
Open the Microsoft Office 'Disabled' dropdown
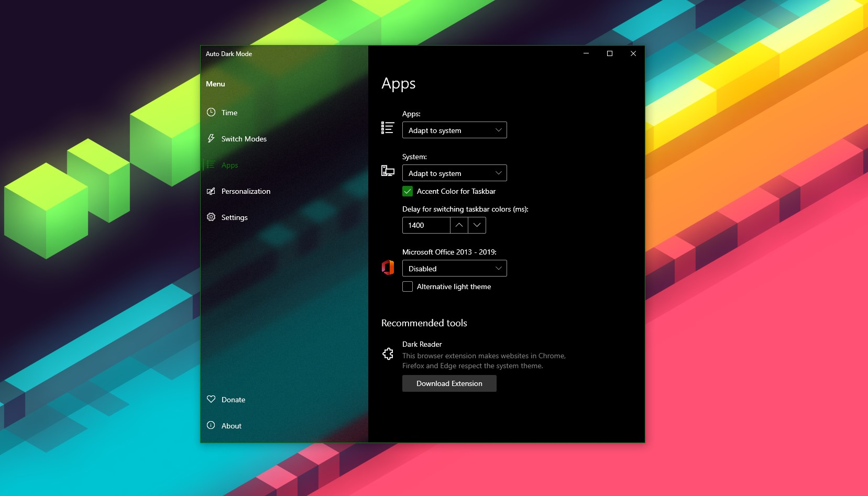(454, 268)
